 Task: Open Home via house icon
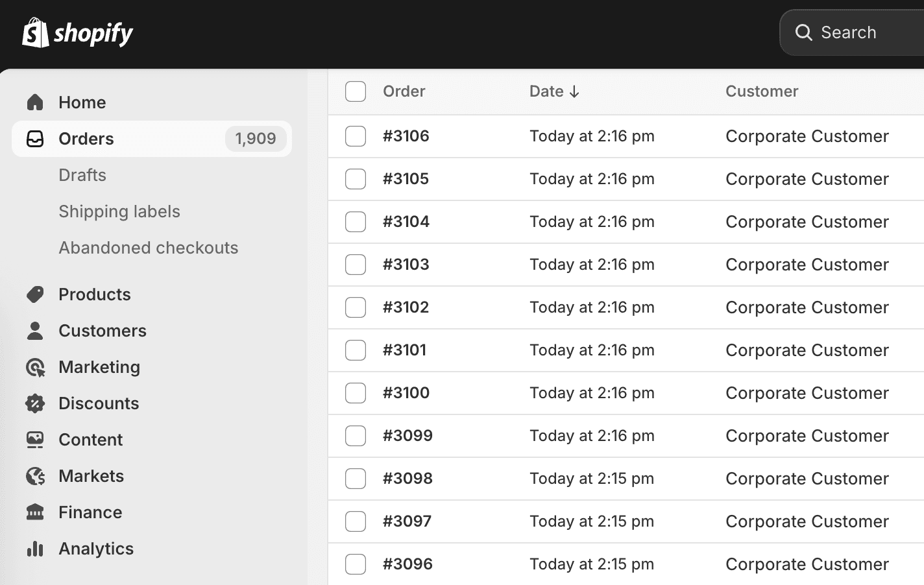[35, 102]
